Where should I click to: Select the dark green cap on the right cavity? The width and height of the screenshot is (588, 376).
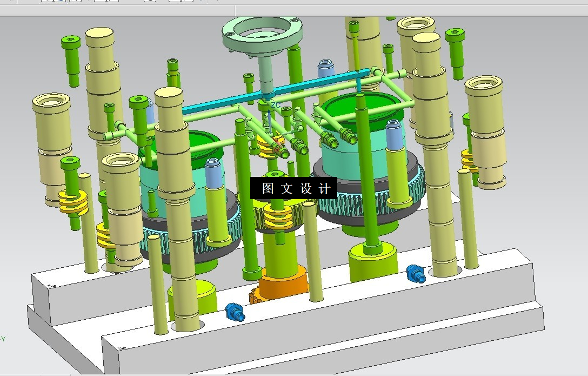tap(363, 108)
